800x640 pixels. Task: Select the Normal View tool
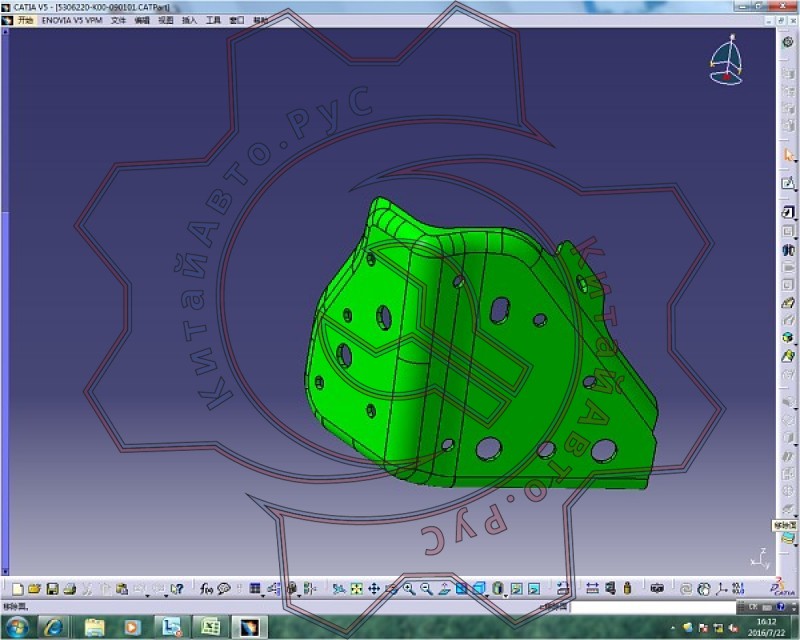pyautogui.click(x=444, y=589)
